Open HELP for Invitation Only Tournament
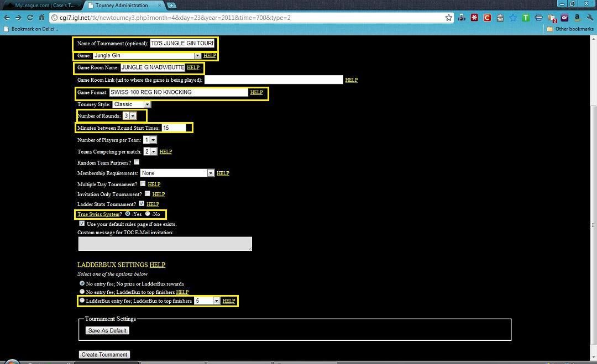597x364 pixels. click(159, 194)
